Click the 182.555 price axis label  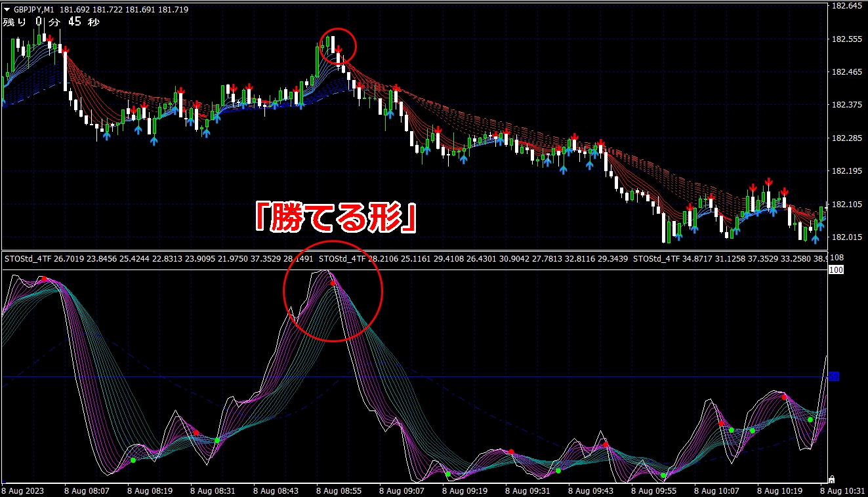tap(846, 39)
